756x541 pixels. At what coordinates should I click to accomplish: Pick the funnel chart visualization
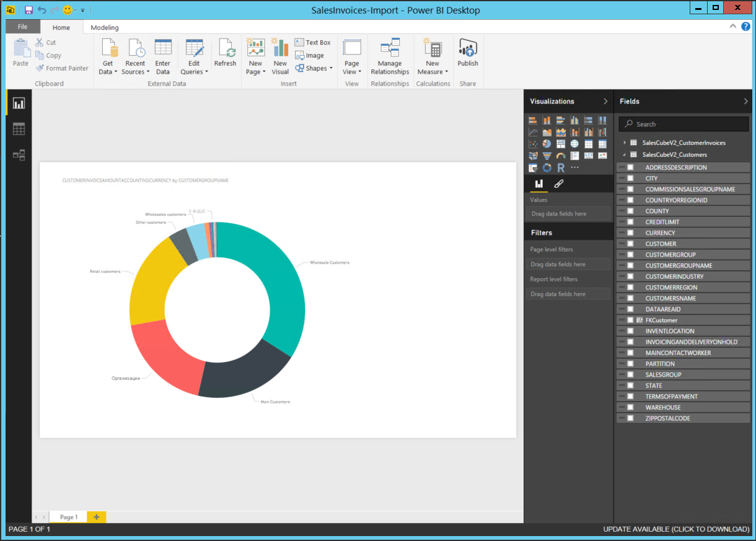tap(547, 156)
